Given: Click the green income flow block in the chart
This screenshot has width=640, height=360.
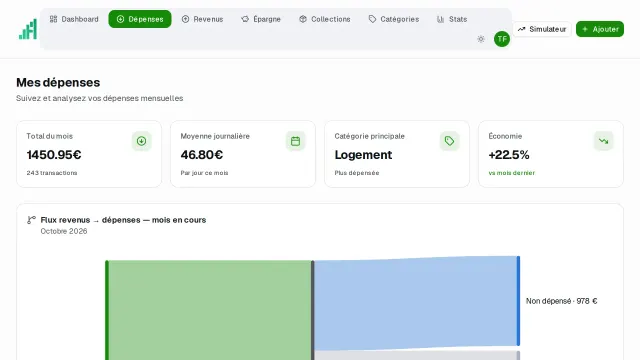Looking at the screenshot, I should 210,310.
